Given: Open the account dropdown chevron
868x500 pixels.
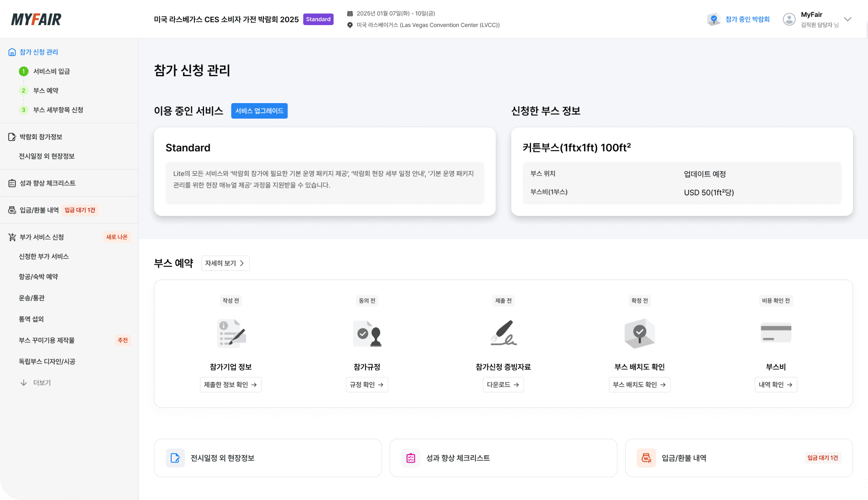Looking at the screenshot, I should point(847,19).
